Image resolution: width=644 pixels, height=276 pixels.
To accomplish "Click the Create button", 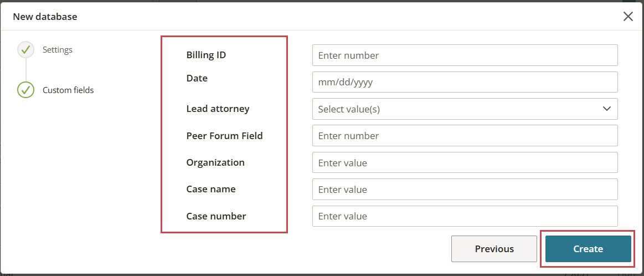I will 588,249.
